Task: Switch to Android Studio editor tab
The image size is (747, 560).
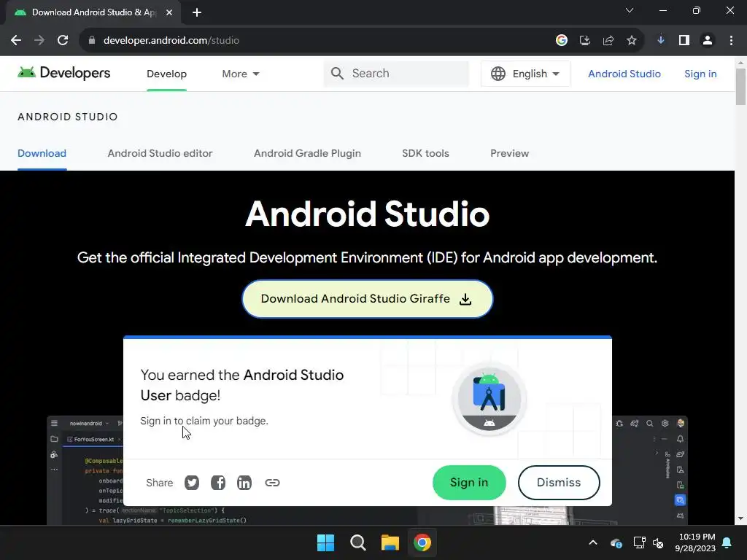Action: tap(160, 153)
